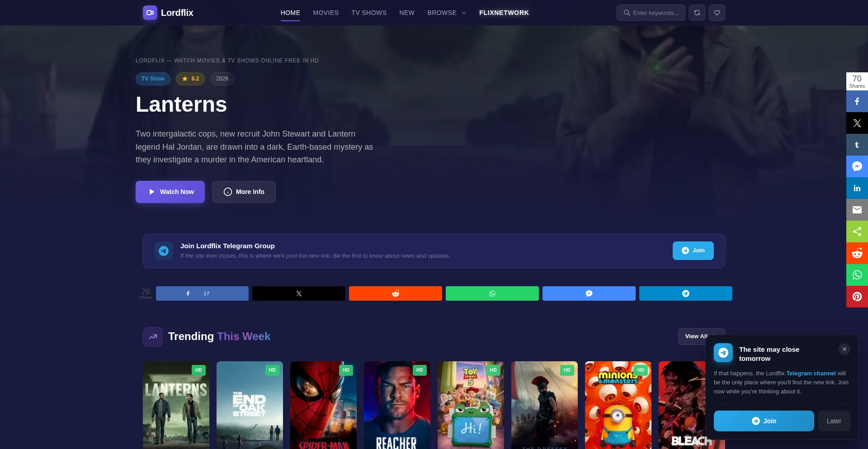This screenshot has height=449, width=868.
Task: Open the Spider-Man poster
Action: point(323,405)
